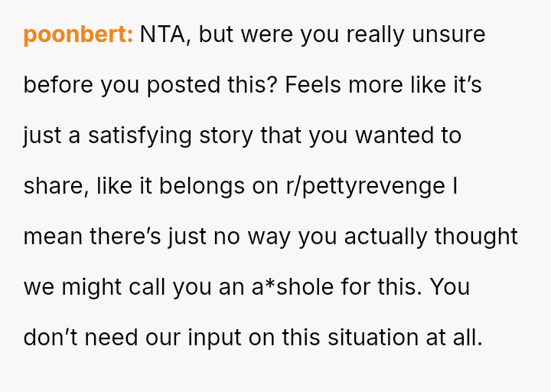Click the poonbert username
Viewport: 551px width, 392px height.
pyautogui.click(x=78, y=35)
